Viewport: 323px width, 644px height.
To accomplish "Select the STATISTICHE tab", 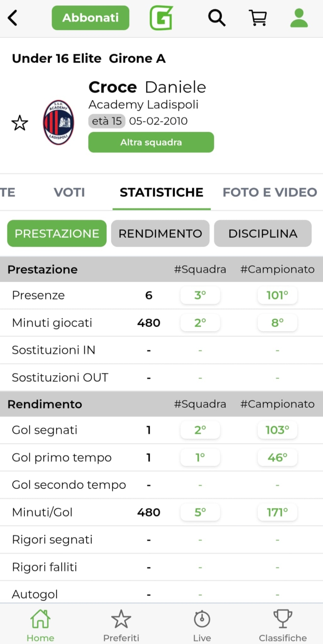I will (x=161, y=192).
